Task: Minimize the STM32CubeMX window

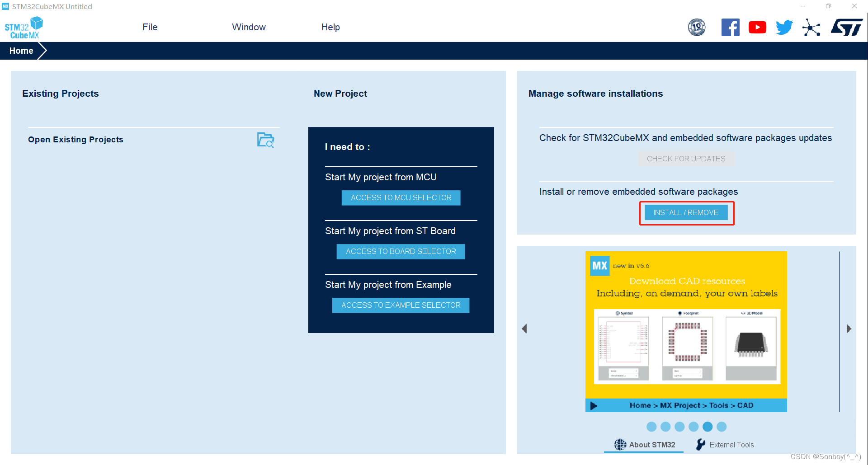Action: pyautogui.click(x=803, y=6)
